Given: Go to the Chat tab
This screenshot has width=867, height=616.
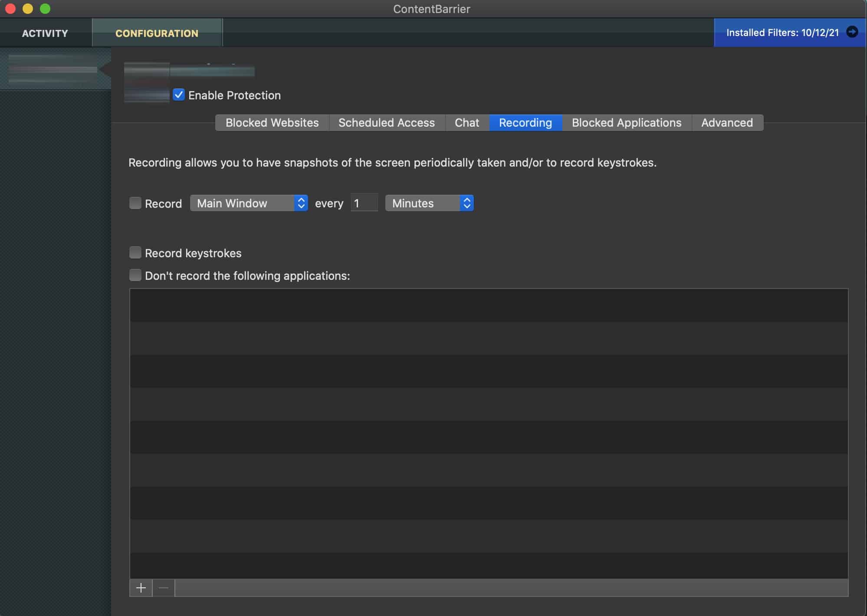Looking at the screenshot, I should click(x=467, y=123).
